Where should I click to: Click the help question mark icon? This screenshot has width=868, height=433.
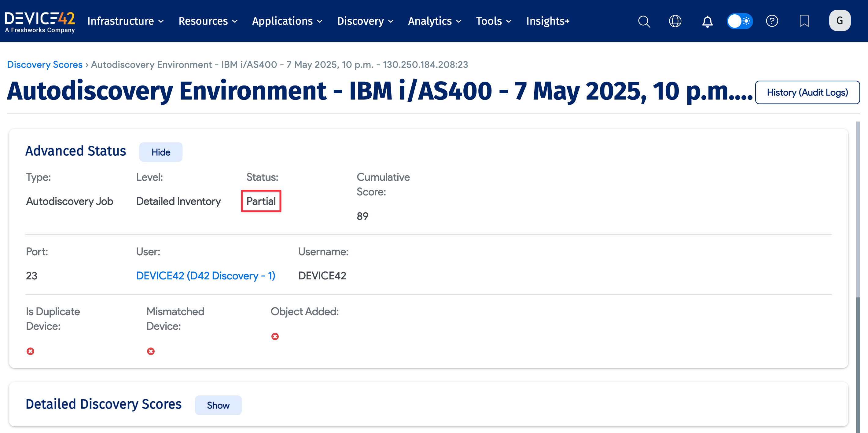pyautogui.click(x=772, y=21)
